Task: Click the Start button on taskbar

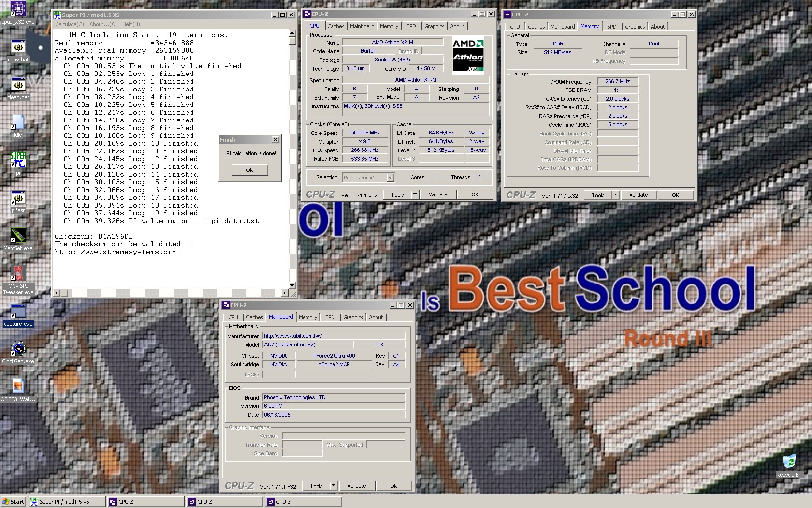Action: tap(14, 502)
